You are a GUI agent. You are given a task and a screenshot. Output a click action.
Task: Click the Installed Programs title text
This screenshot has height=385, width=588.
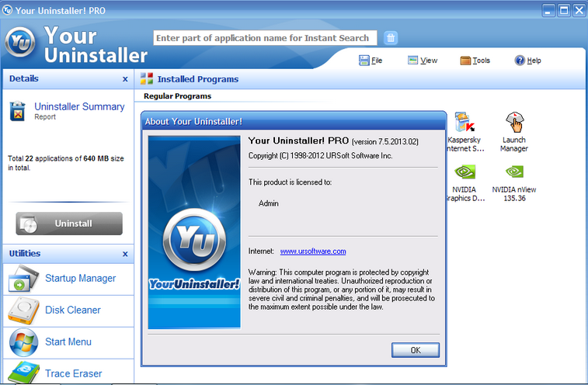(197, 79)
